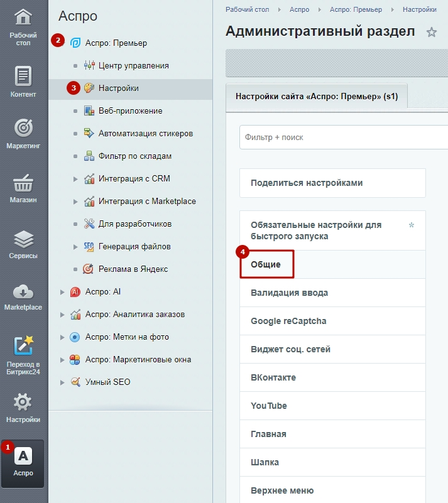
Task: Expand the Умный SEO node
Action: coord(62,382)
